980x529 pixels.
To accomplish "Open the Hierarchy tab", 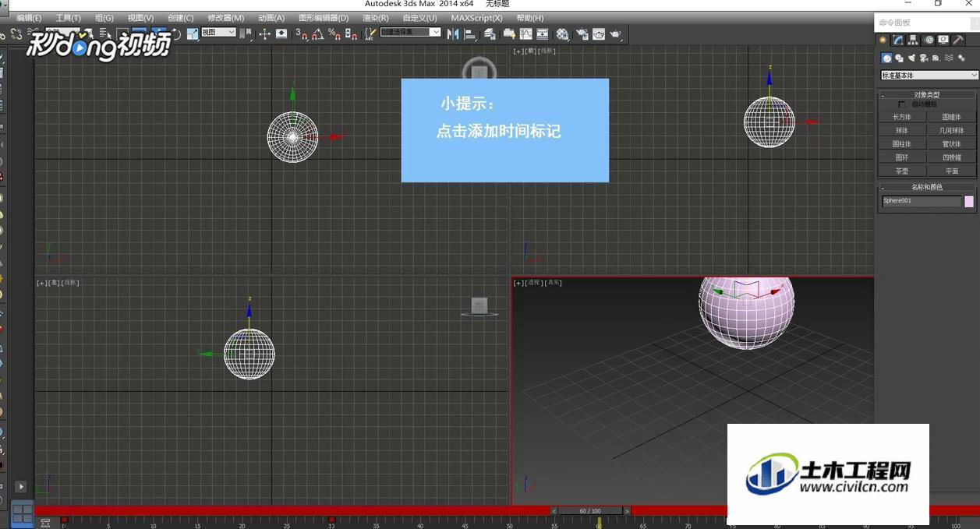I will coord(913,40).
